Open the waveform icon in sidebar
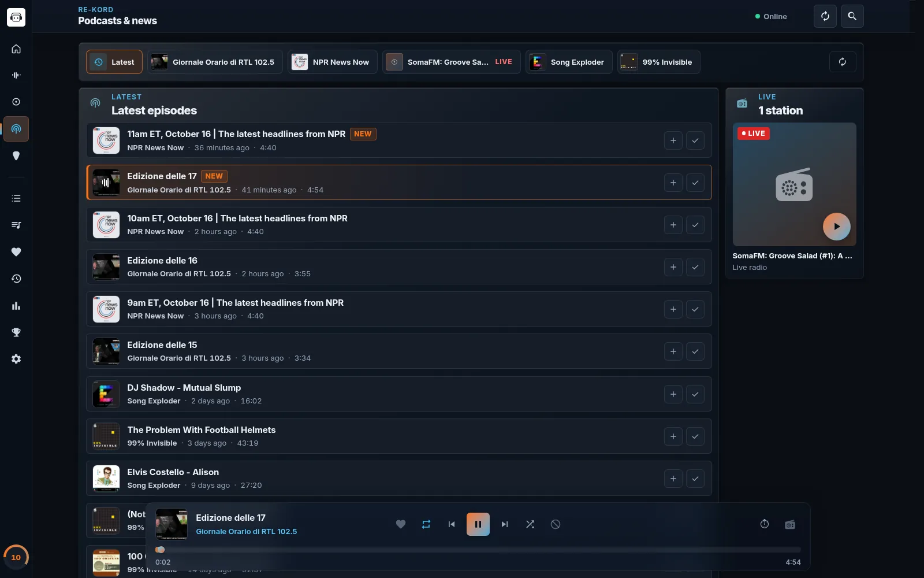 pyautogui.click(x=16, y=75)
